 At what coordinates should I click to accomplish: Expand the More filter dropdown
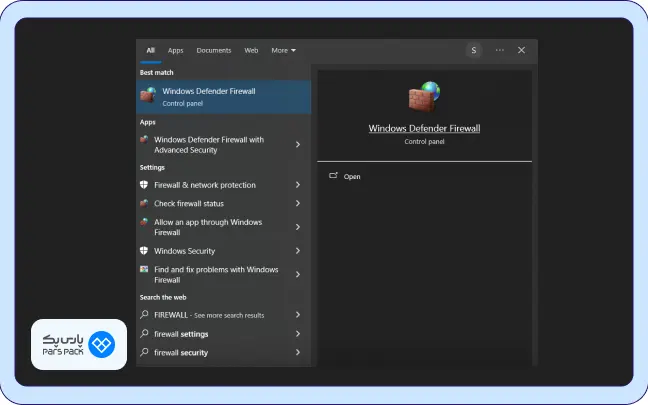click(283, 50)
